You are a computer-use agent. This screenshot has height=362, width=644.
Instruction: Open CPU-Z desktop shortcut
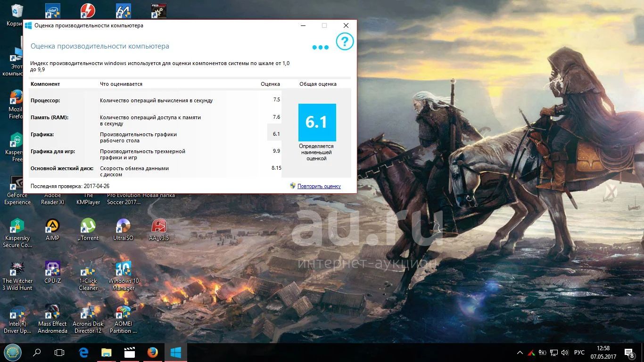(x=52, y=273)
